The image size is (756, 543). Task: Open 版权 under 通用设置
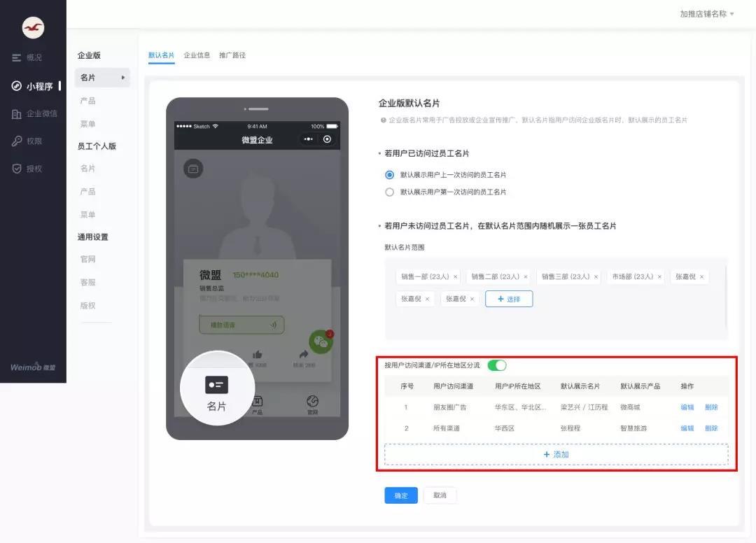coord(87,306)
